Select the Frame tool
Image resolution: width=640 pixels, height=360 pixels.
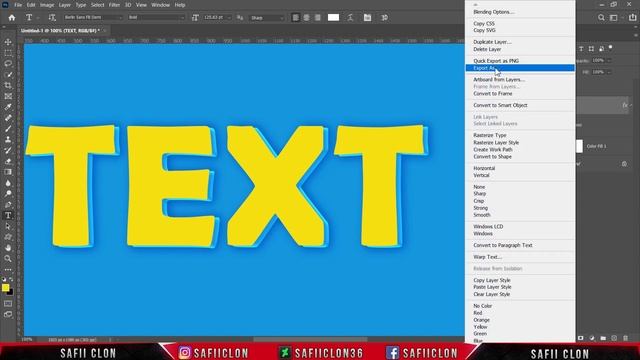coord(8,96)
